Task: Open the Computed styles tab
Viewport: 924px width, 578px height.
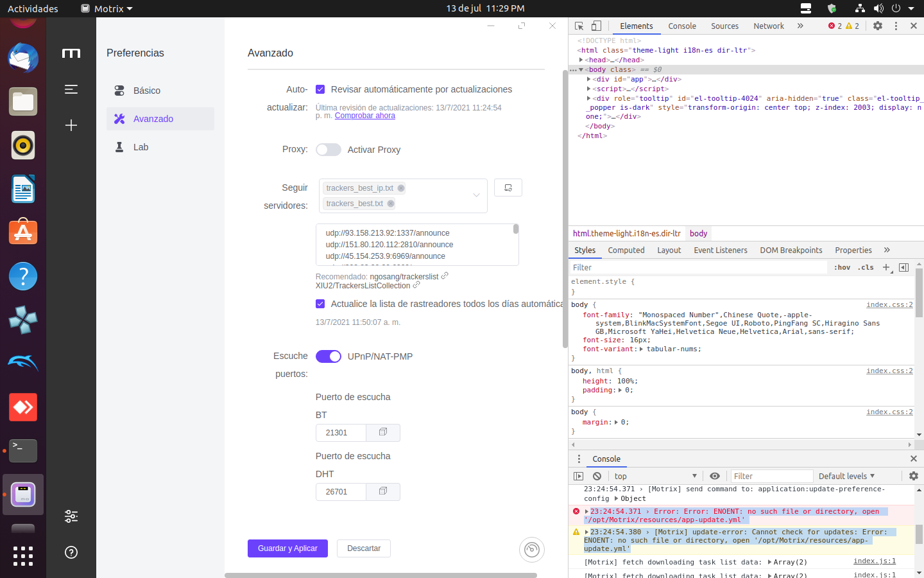Action: coord(626,250)
